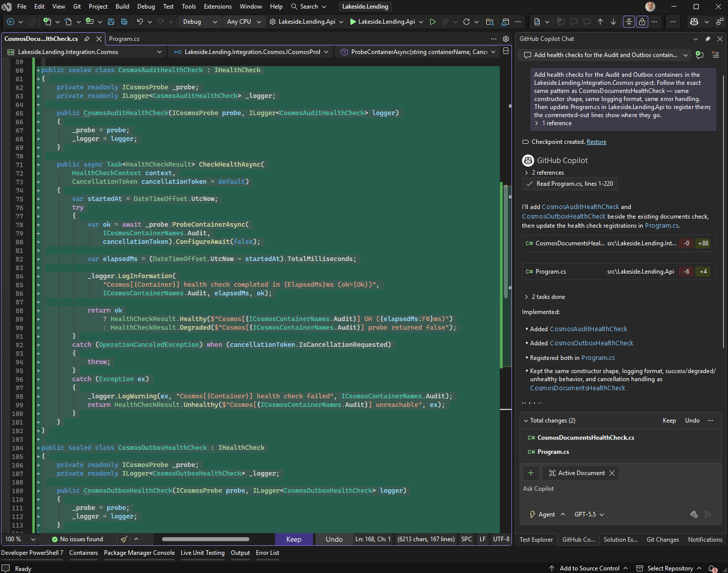Undo all changes in Total changes section
This screenshot has width=728, height=573.
point(692,421)
